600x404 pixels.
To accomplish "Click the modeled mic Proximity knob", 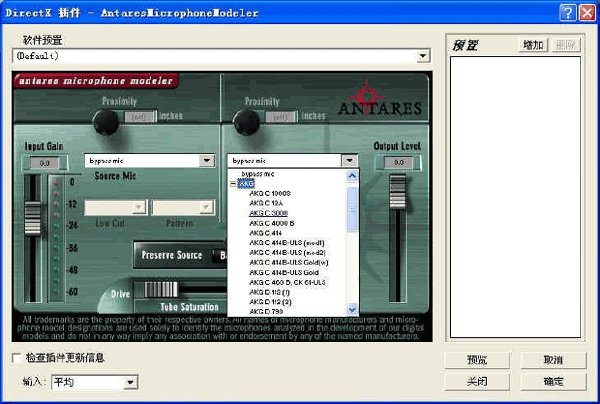I will 246,122.
